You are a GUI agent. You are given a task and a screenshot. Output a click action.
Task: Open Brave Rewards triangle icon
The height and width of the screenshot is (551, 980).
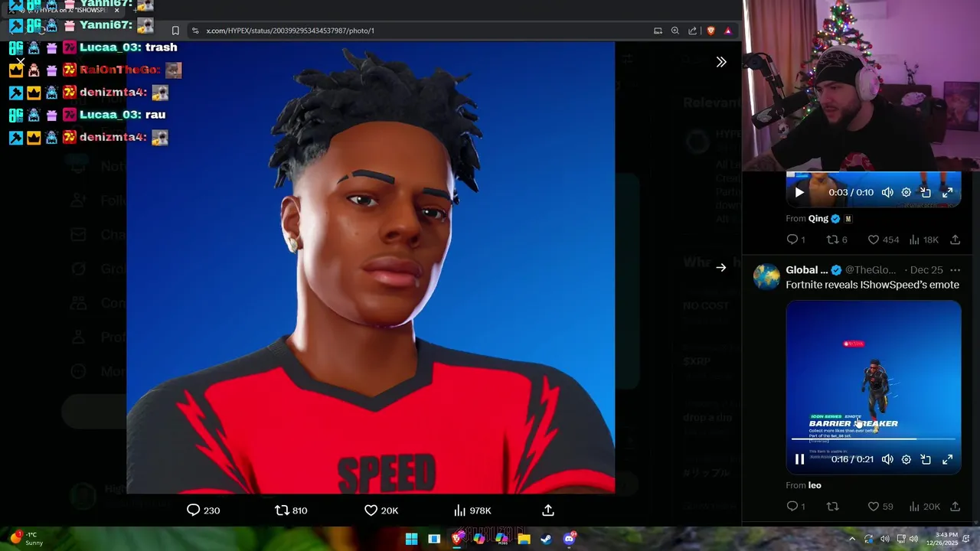[x=728, y=31]
